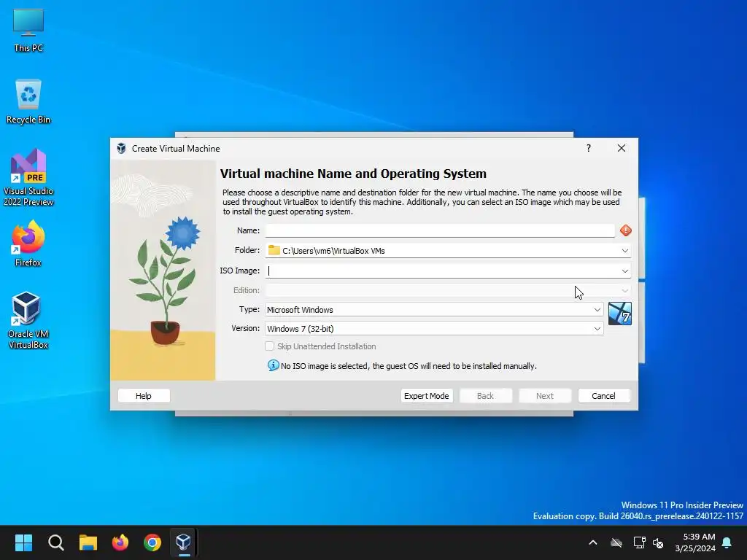This screenshot has width=747, height=560.
Task: Open the Type dropdown showing Microsoft Windows
Action: tap(434, 309)
